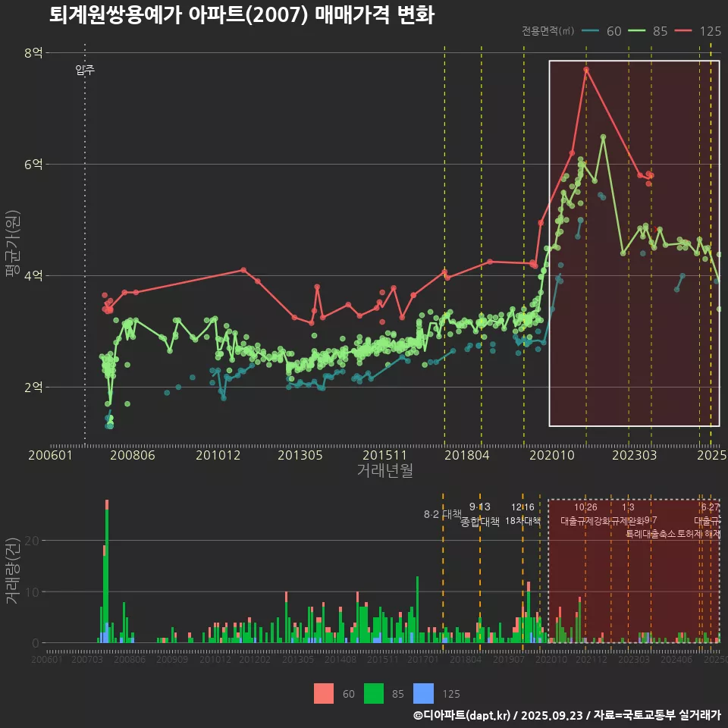
Task: Click the tallest volume bar near 200806
Action: point(107,569)
